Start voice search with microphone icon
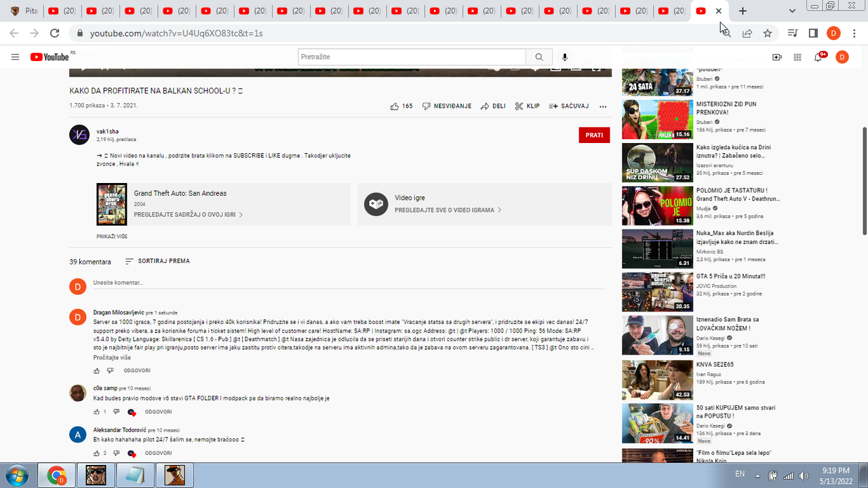 pos(564,57)
